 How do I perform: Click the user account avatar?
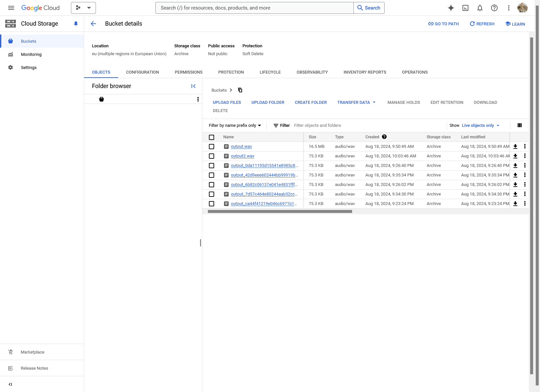coord(523,8)
